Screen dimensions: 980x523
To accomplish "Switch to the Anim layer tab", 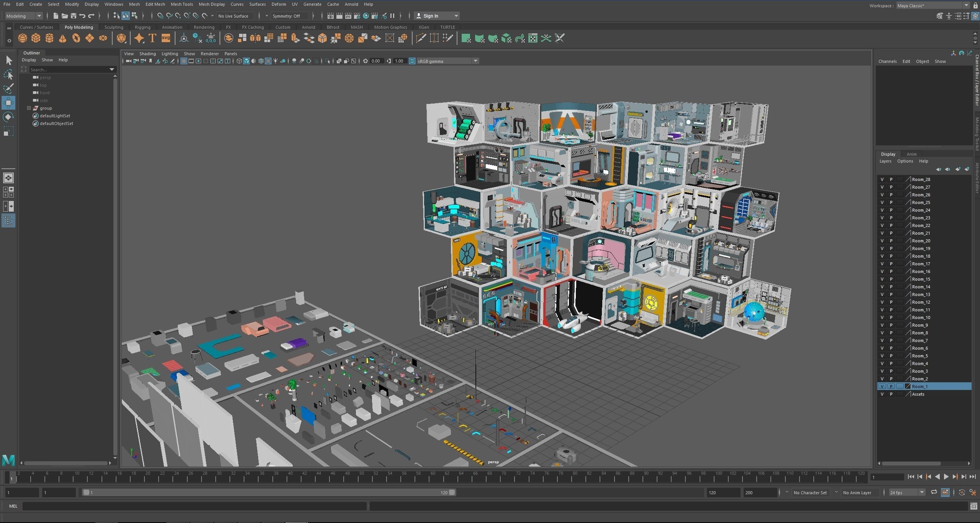I will [x=911, y=154].
